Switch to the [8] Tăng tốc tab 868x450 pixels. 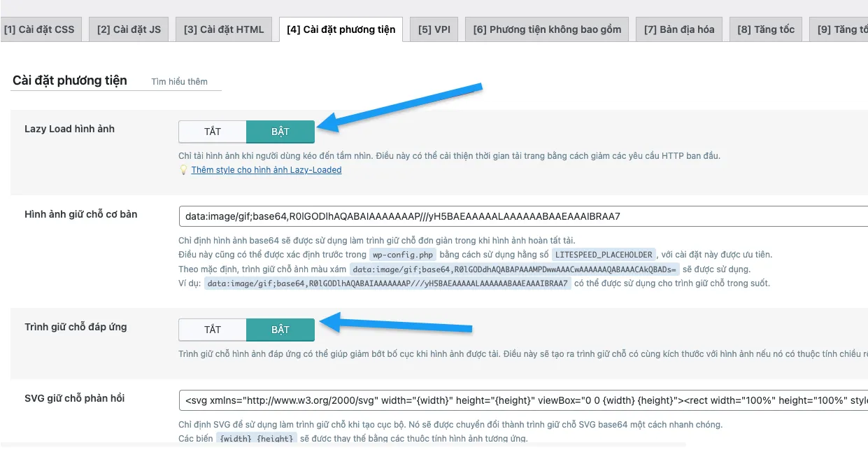point(765,29)
